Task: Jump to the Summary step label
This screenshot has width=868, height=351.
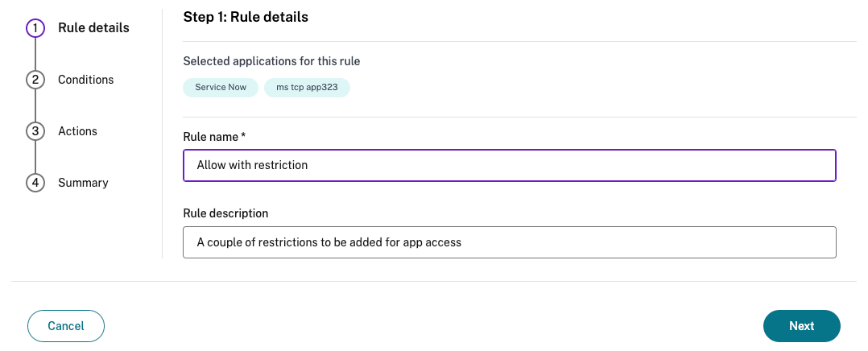Action: click(83, 183)
